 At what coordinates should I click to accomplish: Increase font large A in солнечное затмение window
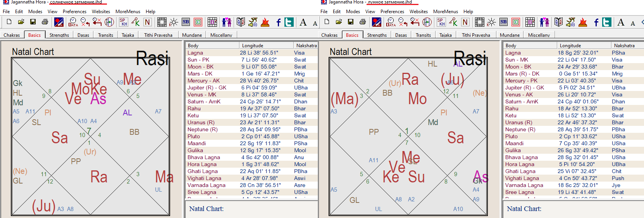303,22
